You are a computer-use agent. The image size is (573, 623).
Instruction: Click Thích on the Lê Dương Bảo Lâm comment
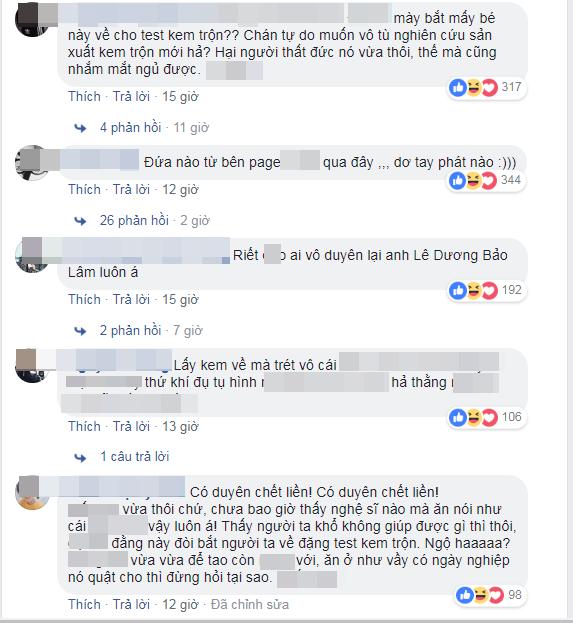(x=84, y=300)
